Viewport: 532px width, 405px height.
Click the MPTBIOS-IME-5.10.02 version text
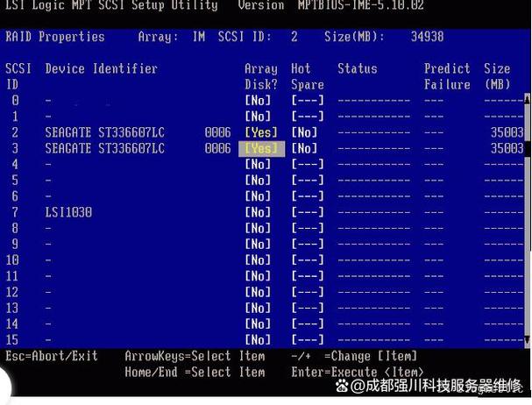click(361, 5)
